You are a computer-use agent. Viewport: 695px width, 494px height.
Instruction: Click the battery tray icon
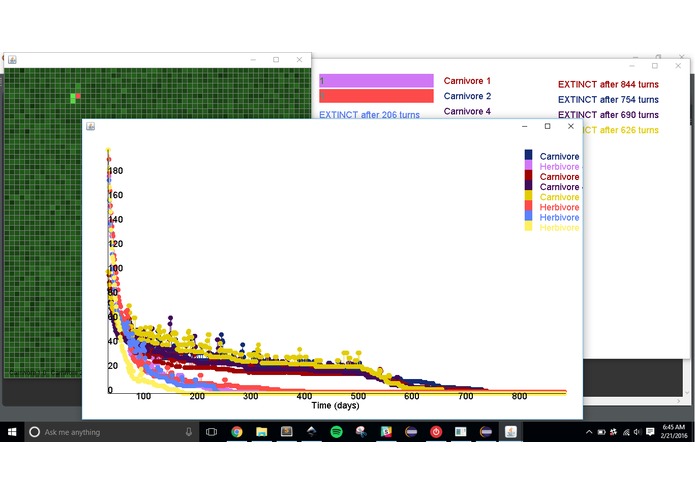(601, 432)
